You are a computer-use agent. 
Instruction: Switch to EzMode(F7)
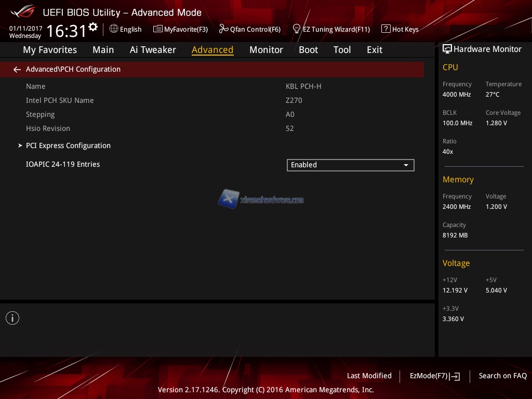coord(434,376)
